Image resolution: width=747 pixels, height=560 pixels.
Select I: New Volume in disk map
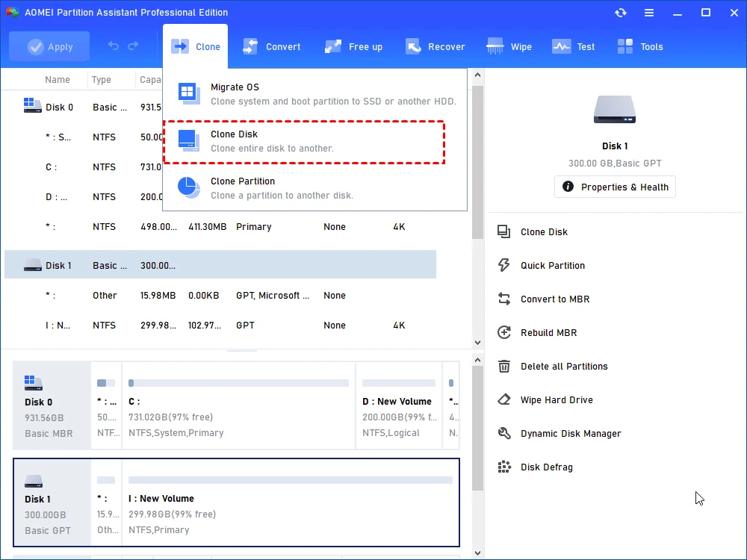point(291,503)
